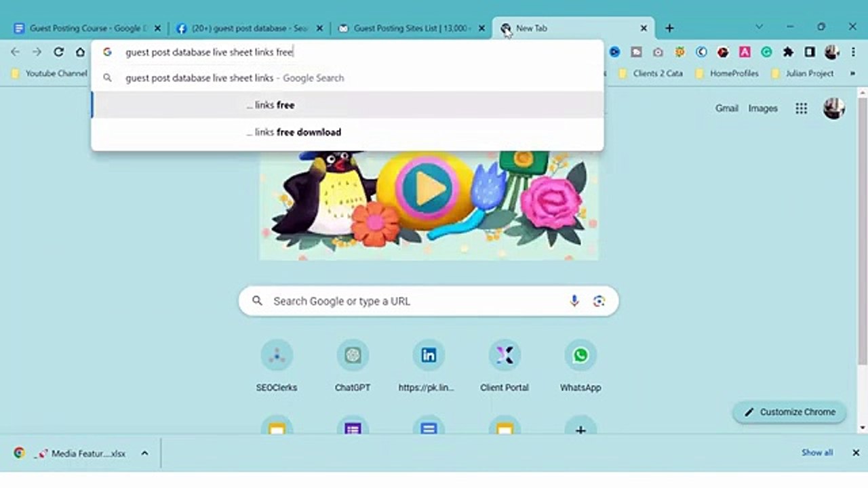Open the pink A extension
Screen dimensions: 868x488
point(745,52)
